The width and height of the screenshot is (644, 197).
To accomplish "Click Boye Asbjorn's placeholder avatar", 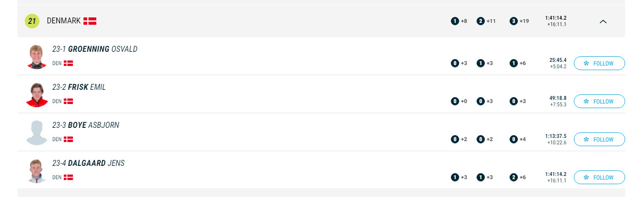I will coord(37,133).
